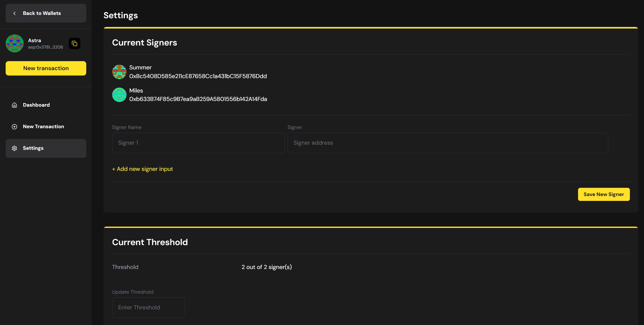Click the back chevron arrow icon
This screenshot has width=644, height=325.
(x=15, y=13)
